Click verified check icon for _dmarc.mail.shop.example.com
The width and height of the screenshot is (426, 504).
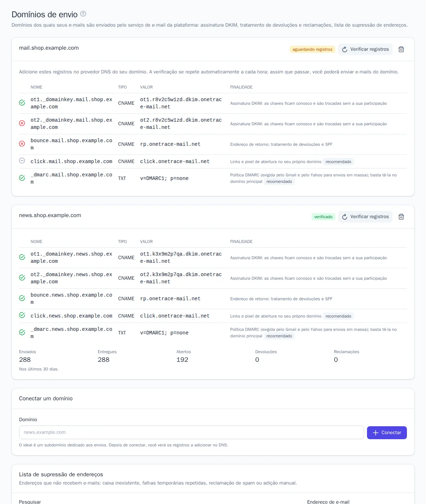point(22,178)
